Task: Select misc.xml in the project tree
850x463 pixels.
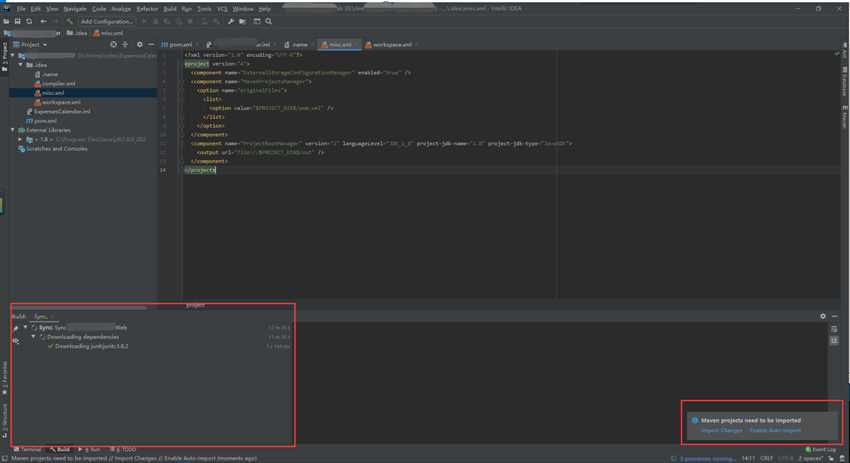Action: point(83,93)
